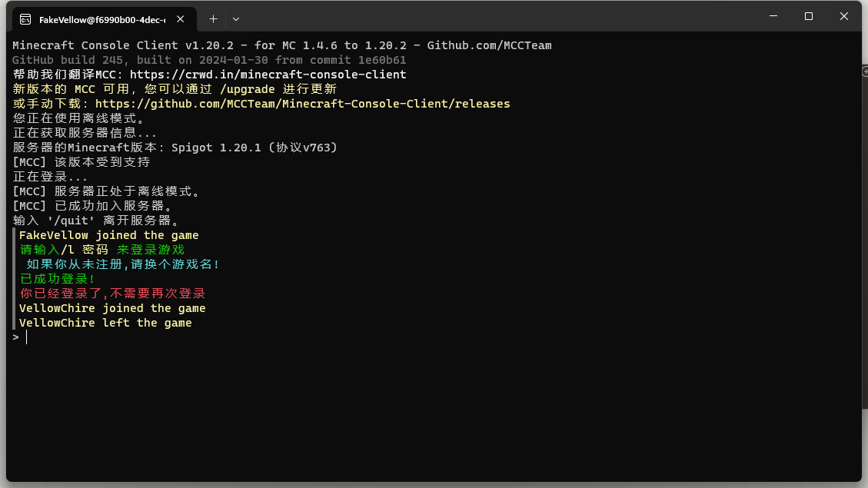
Task: Click the cyan '如果你从未注册' message
Action: tap(123, 264)
